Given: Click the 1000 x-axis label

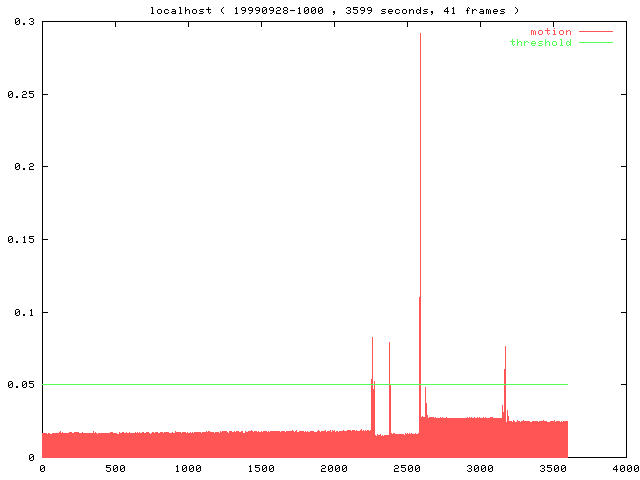Looking at the screenshot, I should click(188, 468).
